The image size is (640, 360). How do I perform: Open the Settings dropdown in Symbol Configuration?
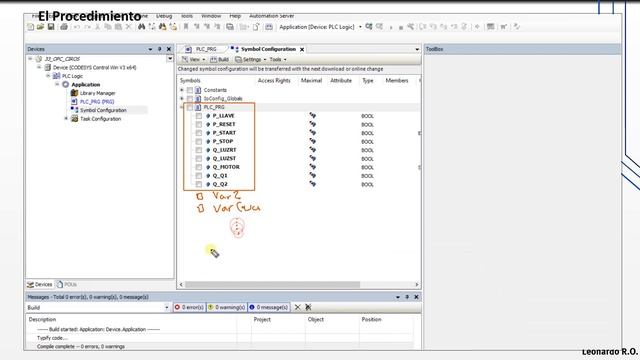[x=251, y=60]
